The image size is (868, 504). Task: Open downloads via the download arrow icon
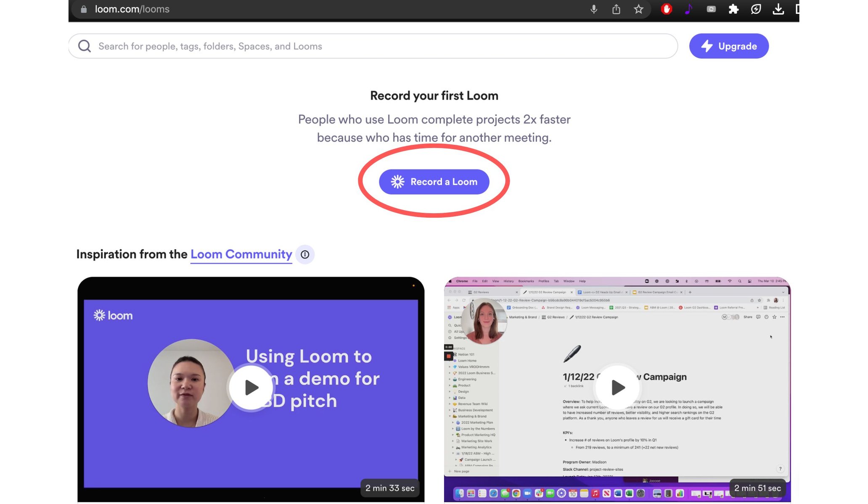(778, 9)
